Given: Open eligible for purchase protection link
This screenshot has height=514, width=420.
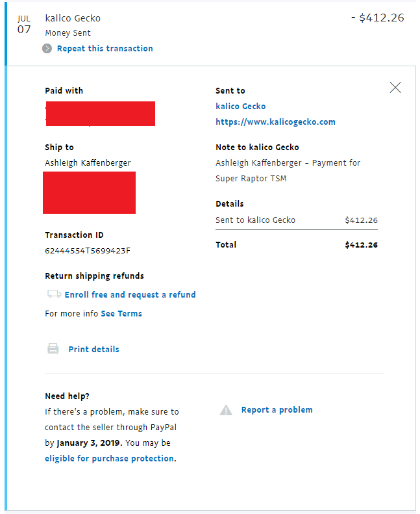Looking at the screenshot, I should [x=109, y=458].
